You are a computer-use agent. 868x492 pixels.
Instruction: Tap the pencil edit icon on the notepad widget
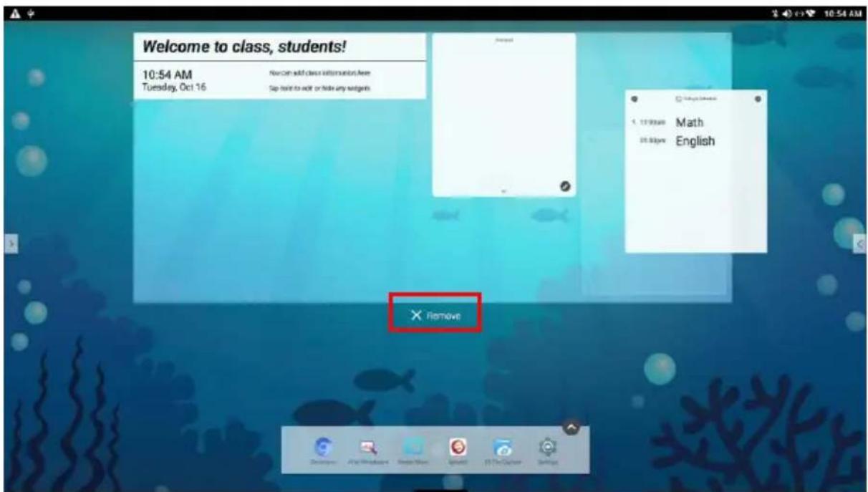(x=565, y=186)
